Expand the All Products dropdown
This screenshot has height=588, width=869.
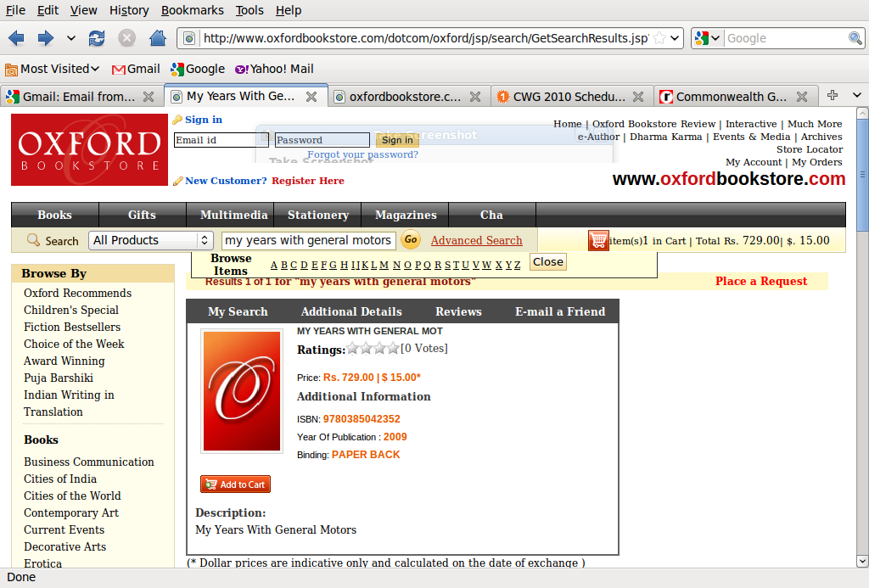pos(150,240)
